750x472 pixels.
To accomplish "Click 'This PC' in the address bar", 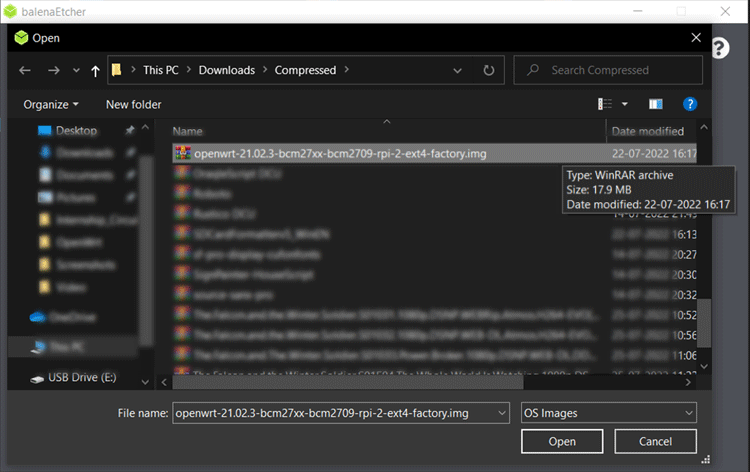I will coord(161,70).
